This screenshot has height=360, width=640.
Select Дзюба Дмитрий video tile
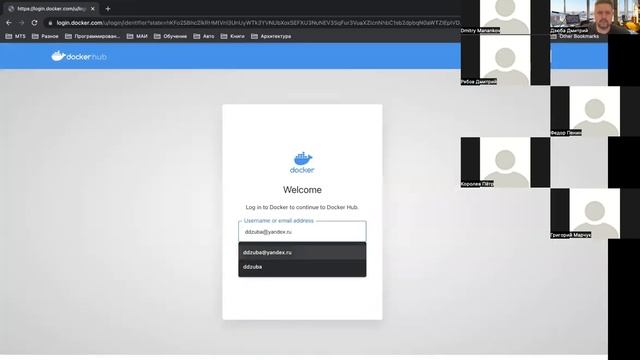click(595, 17)
